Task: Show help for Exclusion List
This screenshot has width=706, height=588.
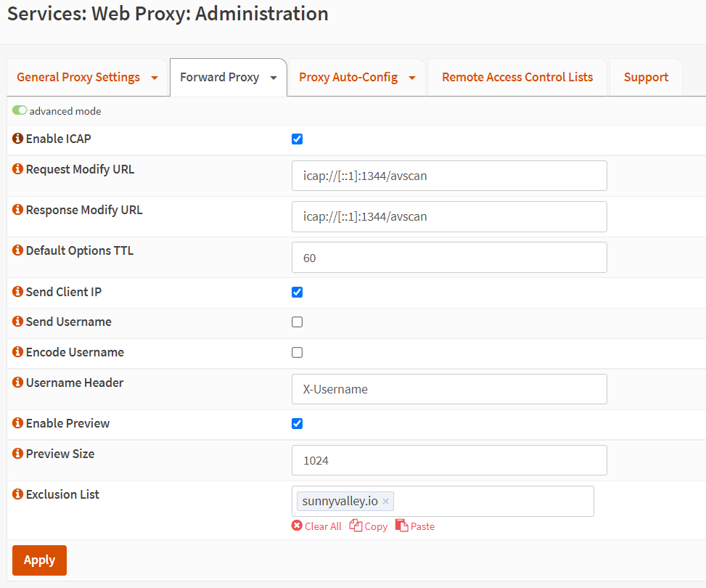Action: [18, 494]
